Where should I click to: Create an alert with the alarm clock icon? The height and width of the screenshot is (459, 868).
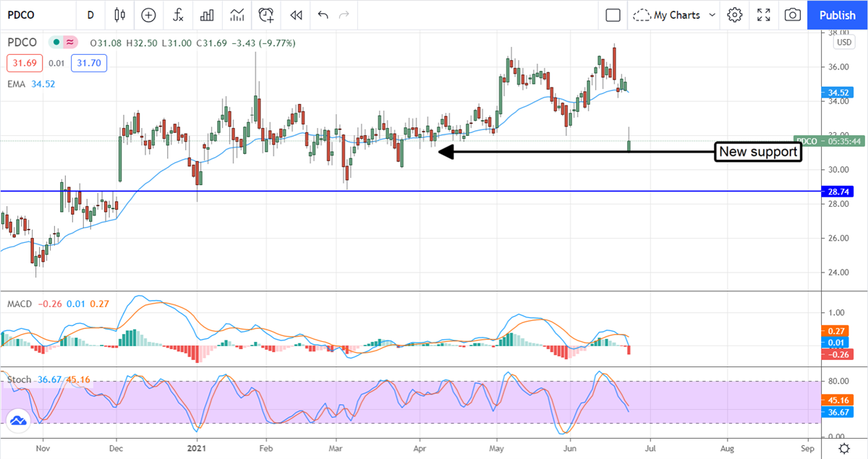point(266,14)
